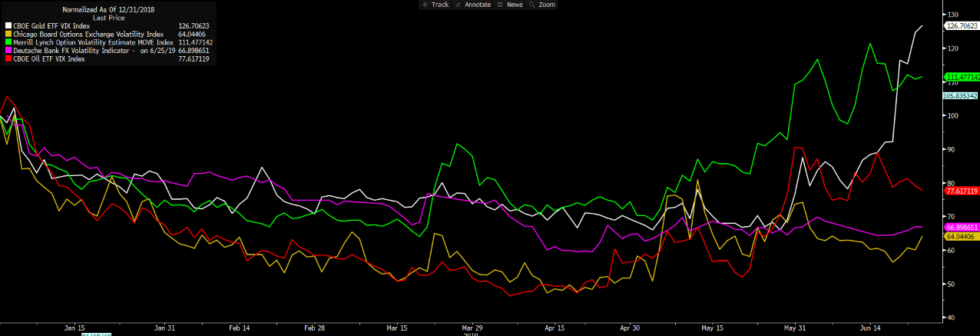Select CBOE Gold ETF VIX Index legend entry
The width and height of the screenshot is (980, 336).
(x=51, y=25)
